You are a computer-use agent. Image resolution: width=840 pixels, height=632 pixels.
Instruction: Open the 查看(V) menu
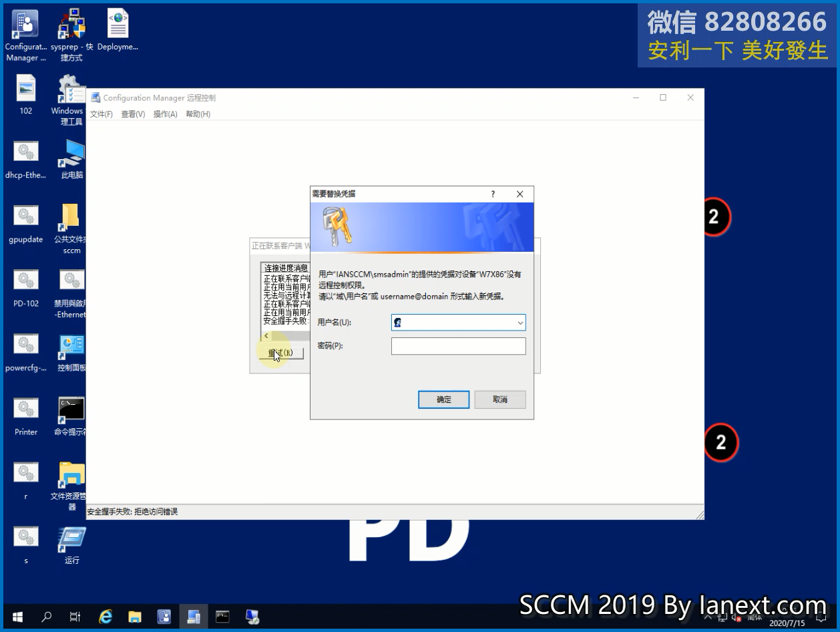[x=133, y=114]
